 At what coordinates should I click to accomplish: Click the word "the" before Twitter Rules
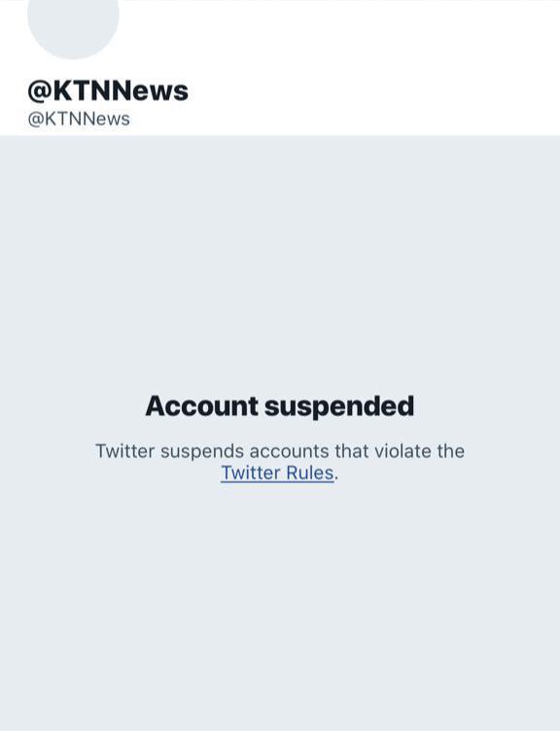[451, 451]
